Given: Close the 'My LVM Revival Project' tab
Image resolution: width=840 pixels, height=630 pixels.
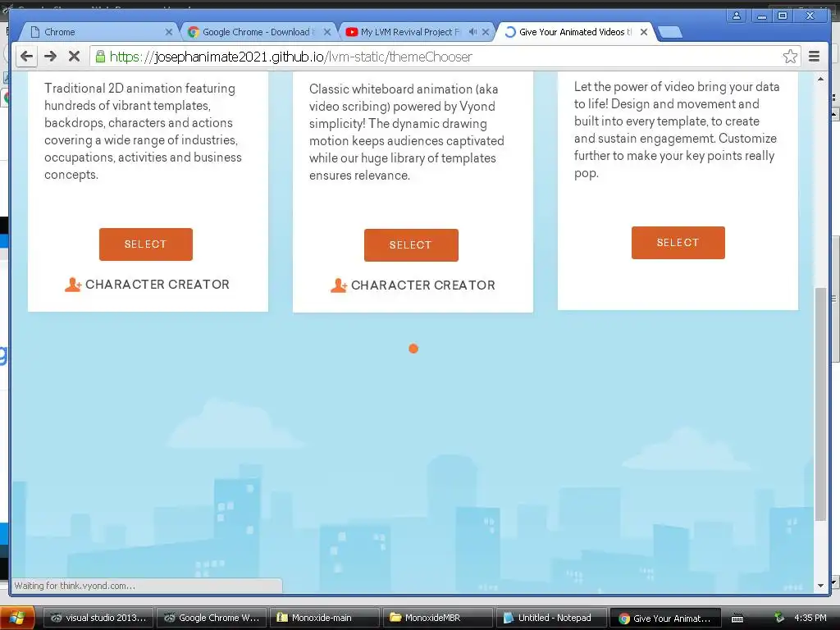Looking at the screenshot, I should (486, 32).
